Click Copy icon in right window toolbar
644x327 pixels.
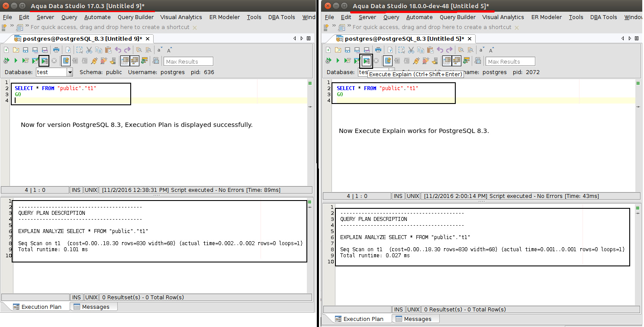point(420,50)
